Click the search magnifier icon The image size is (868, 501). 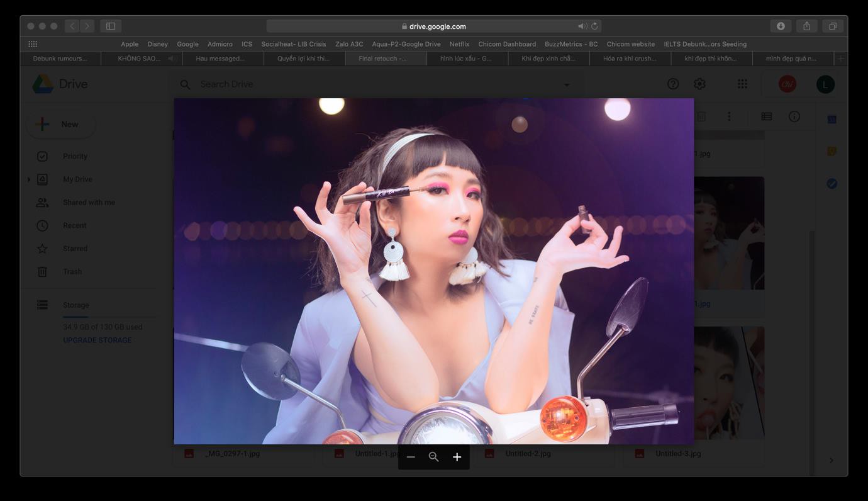click(x=185, y=84)
